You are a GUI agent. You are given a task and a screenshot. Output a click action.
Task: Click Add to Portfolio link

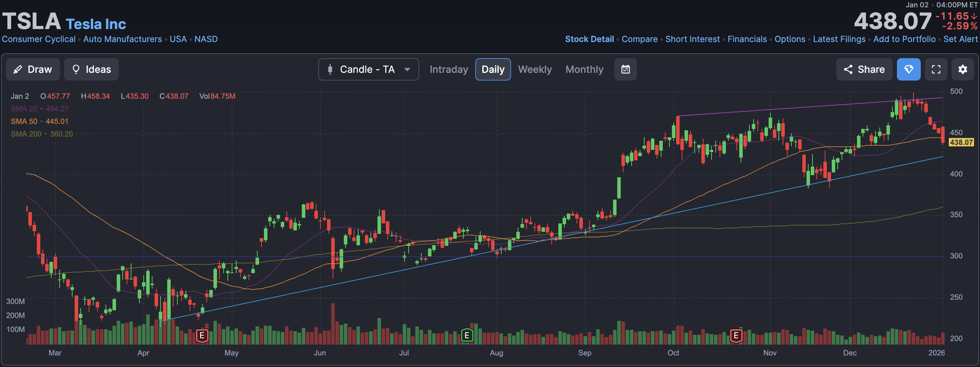(904, 39)
